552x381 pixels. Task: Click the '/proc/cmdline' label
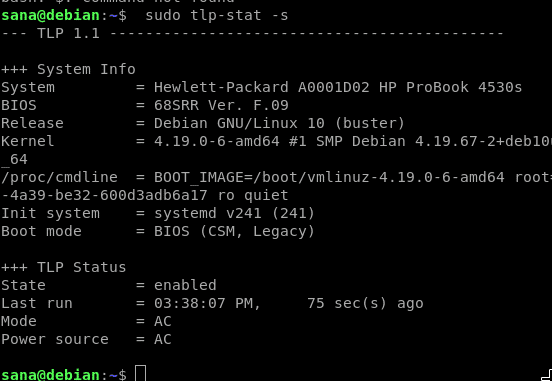59,177
